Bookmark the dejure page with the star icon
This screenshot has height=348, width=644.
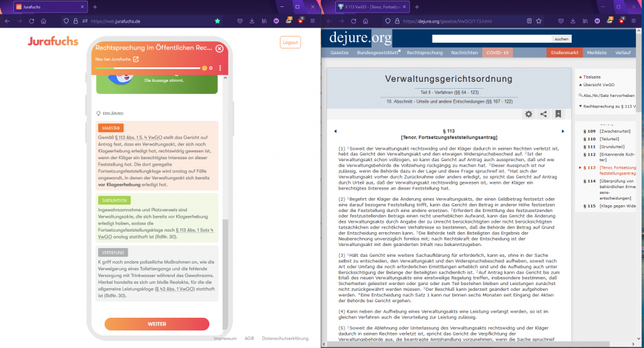click(x=539, y=21)
